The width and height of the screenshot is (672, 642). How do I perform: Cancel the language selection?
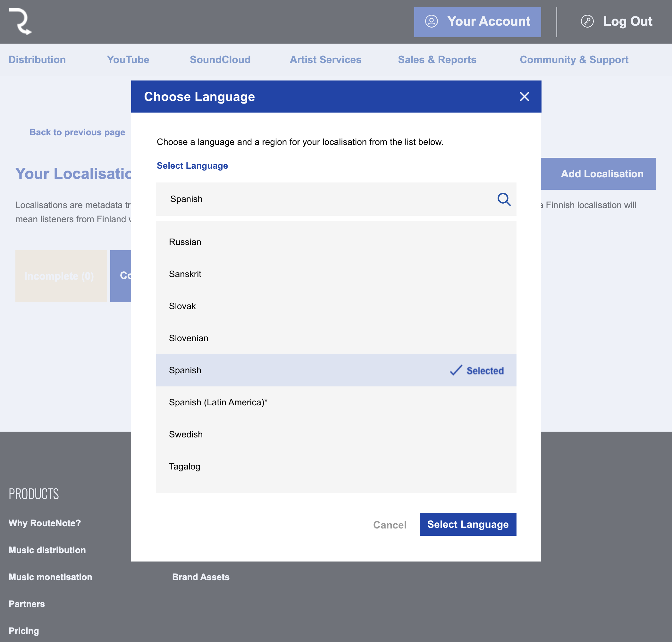(x=389, y=525)
